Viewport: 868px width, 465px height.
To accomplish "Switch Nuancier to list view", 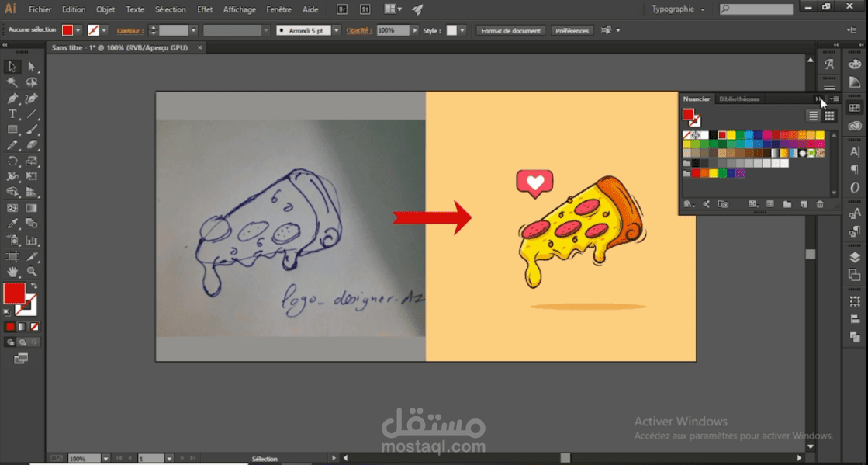I will pos(813,116).
